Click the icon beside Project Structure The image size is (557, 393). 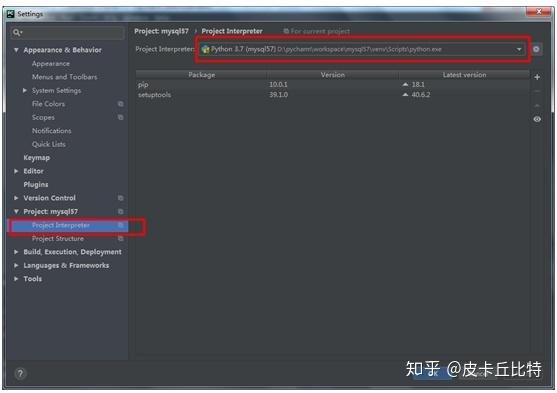pyautogui.click(x=121, y=239)
